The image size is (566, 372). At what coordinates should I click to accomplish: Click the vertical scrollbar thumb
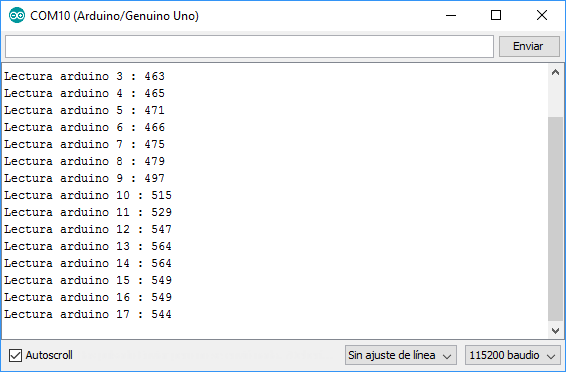point(555,219)
